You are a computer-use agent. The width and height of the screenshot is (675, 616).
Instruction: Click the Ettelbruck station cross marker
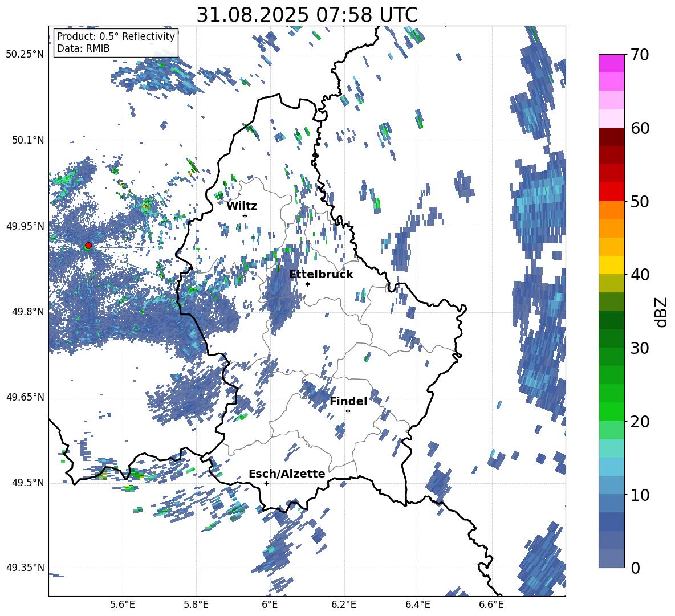(307, 284)
